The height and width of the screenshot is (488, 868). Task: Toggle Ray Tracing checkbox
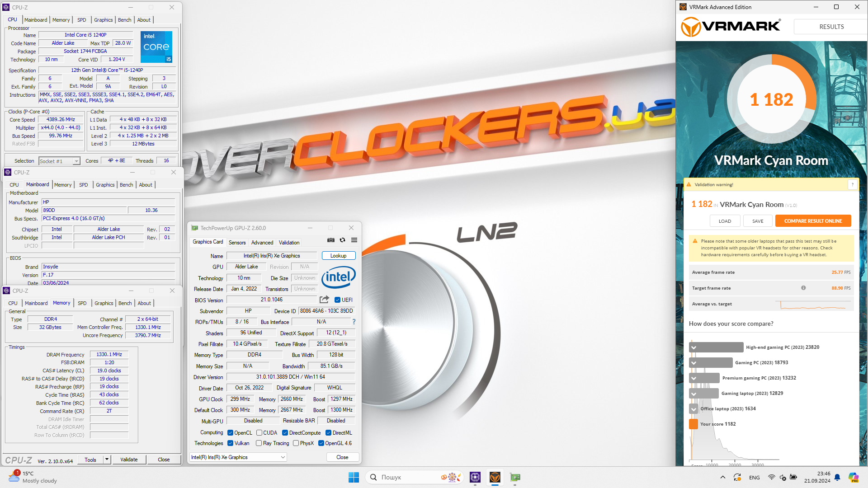(259, 443)
